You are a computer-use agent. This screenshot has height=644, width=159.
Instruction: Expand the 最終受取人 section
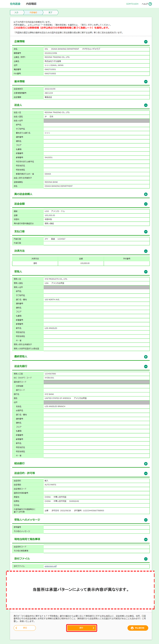(146, 357)
